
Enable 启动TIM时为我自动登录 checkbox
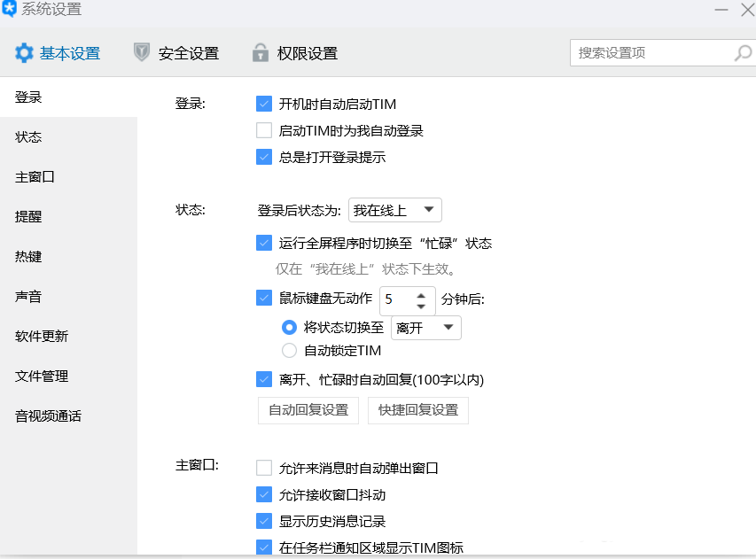point(264,131)
